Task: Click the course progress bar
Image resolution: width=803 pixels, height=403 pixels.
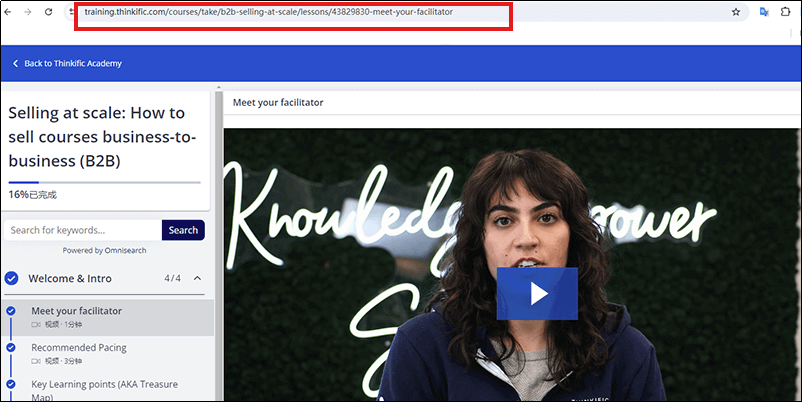Action: (x=104, y=182)
